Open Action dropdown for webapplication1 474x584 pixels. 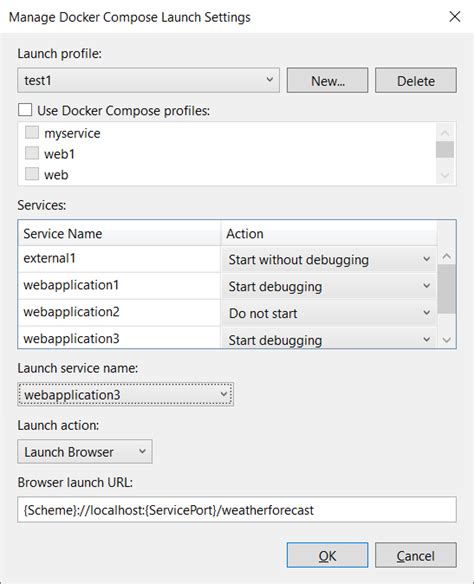point(329,286)
